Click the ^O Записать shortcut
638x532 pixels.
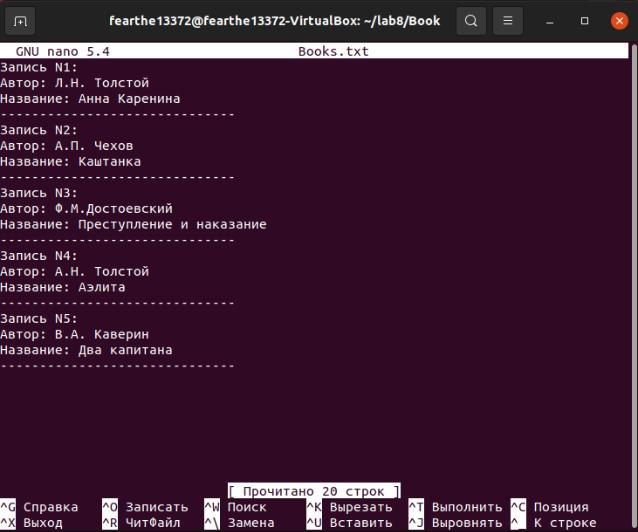[x=145, y=507]
